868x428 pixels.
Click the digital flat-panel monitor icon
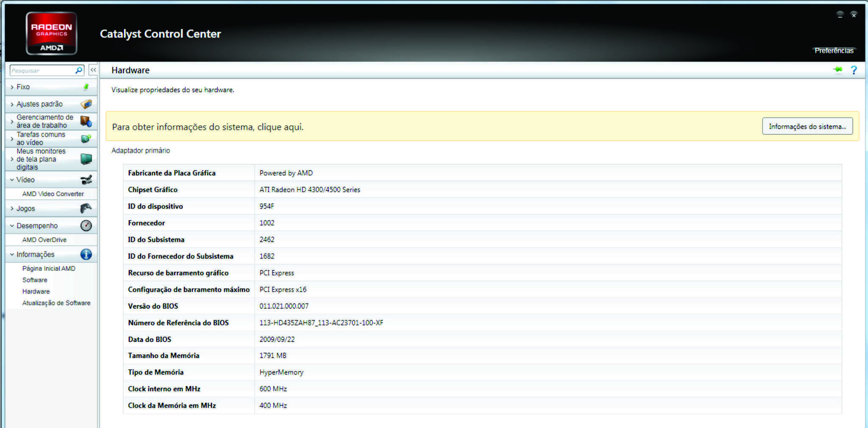coord(86,159)
